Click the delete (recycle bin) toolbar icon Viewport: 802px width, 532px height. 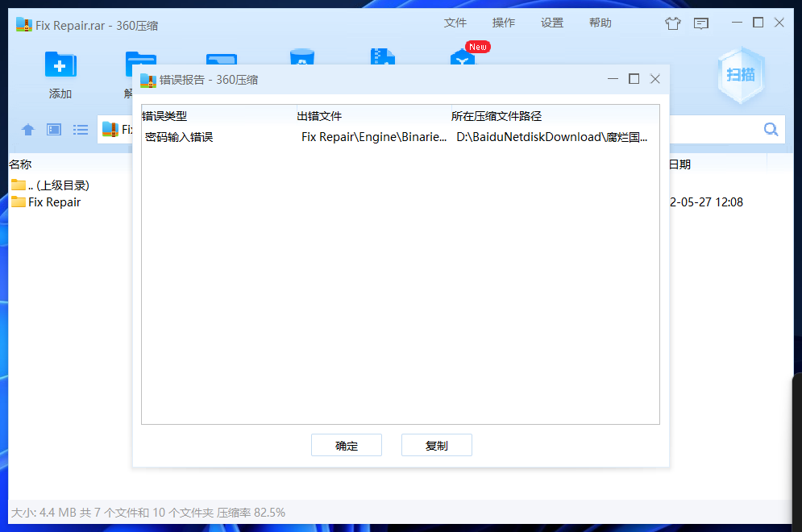[302, 58]
